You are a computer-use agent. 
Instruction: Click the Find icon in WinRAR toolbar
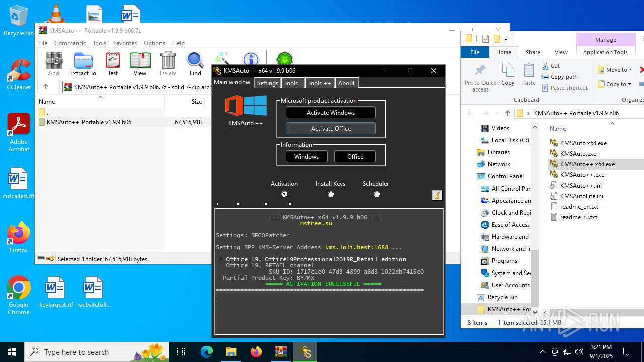[195, 64]
